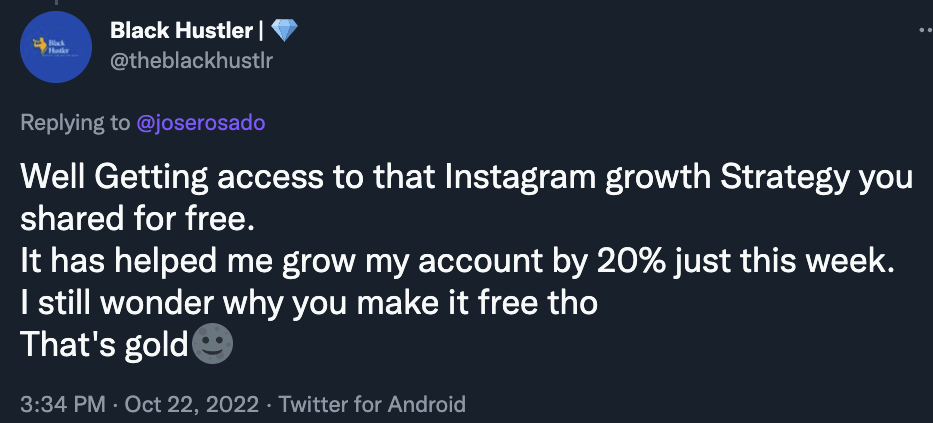Click "20%" in the tweet text
This screenshot has height=423, width=933.
631,262
